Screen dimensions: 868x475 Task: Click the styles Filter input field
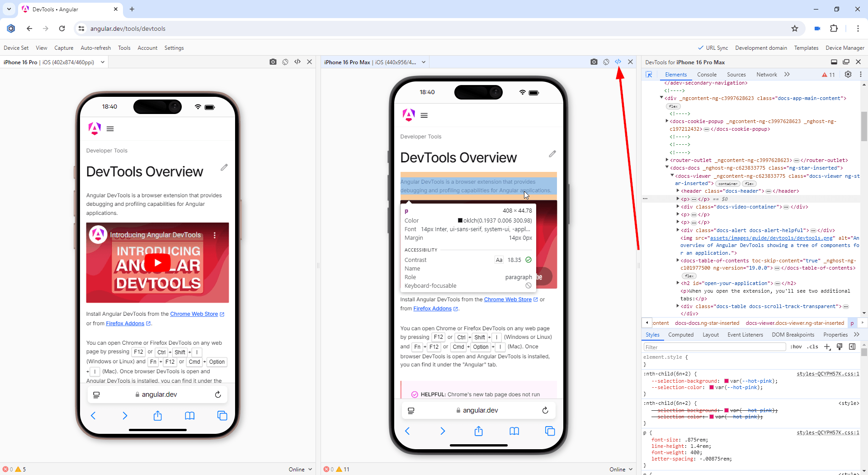(714, 347)
